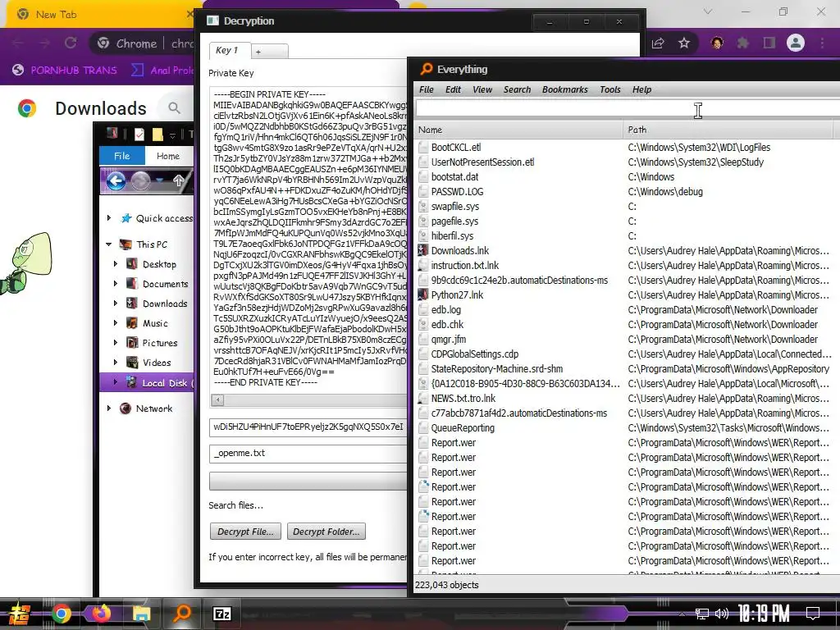This screenshot has height=630, width=840.
Task: Click Everything search taskbar icon
Action: tap(182, 613)
